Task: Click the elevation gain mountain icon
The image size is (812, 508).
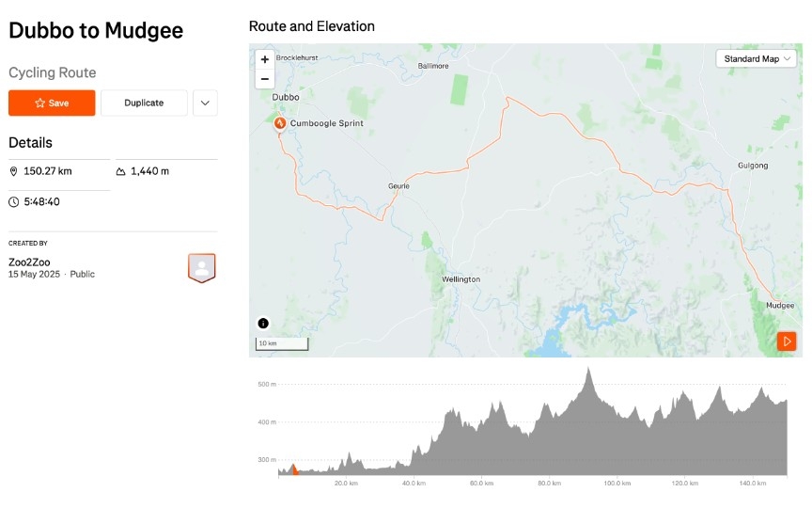Action: pos(120,171)
